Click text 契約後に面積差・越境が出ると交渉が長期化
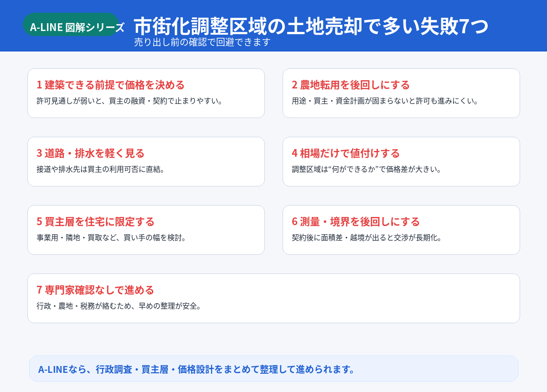 coord(367,237)
